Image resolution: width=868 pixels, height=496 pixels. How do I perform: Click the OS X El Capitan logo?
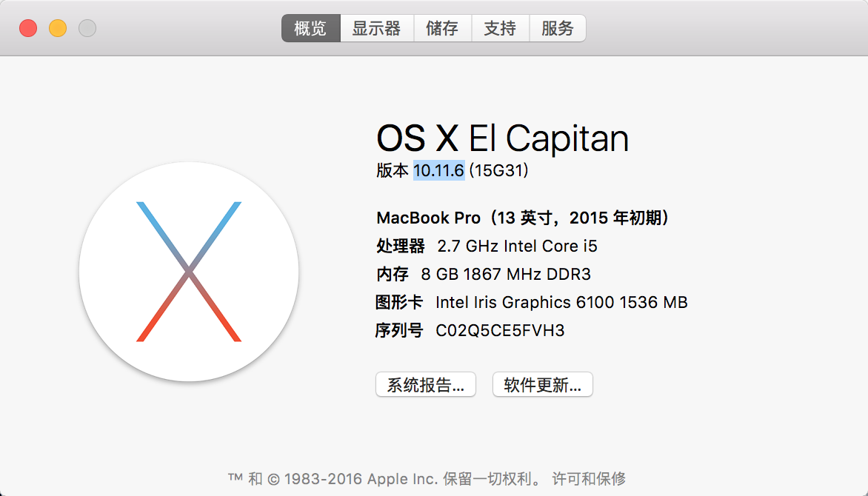coord(189,272)
